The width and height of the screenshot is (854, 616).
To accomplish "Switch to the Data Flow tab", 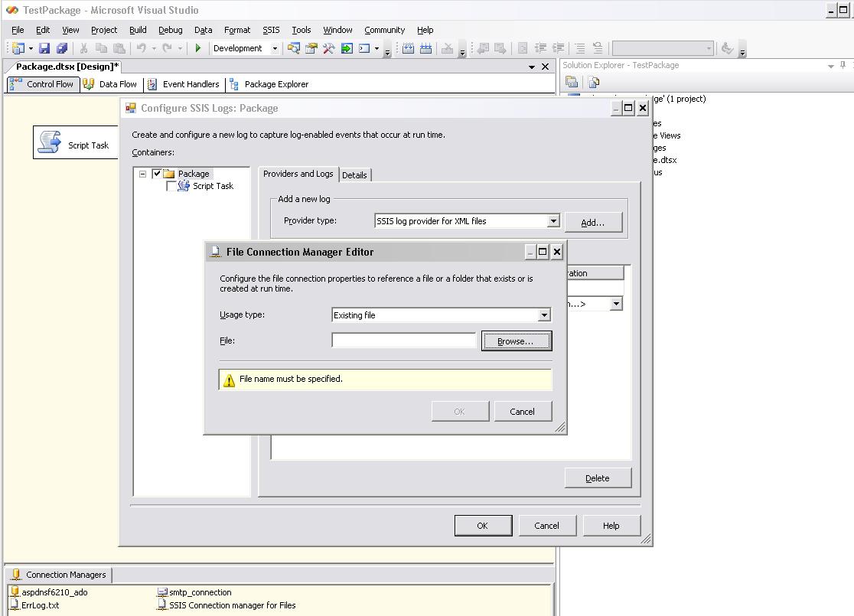I will tap(110, 84).
